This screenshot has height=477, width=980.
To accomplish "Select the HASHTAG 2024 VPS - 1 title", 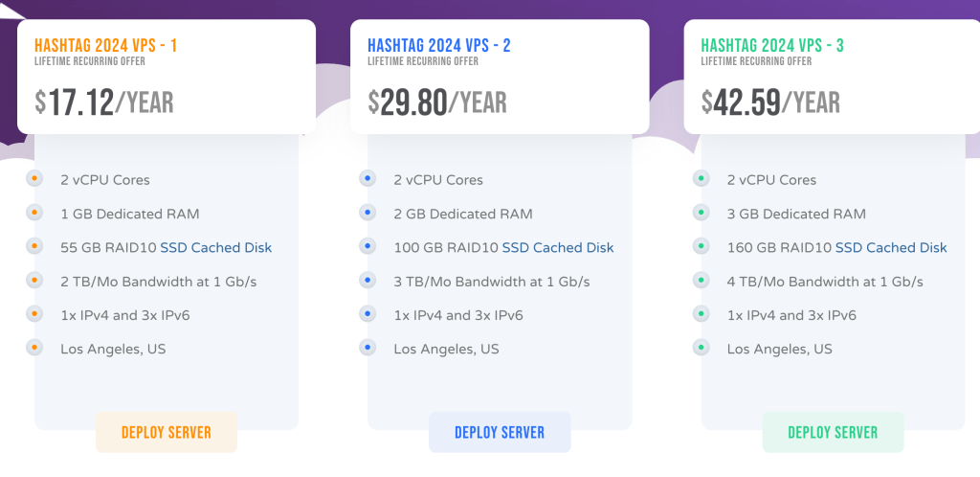I will [x=105, y=46].
